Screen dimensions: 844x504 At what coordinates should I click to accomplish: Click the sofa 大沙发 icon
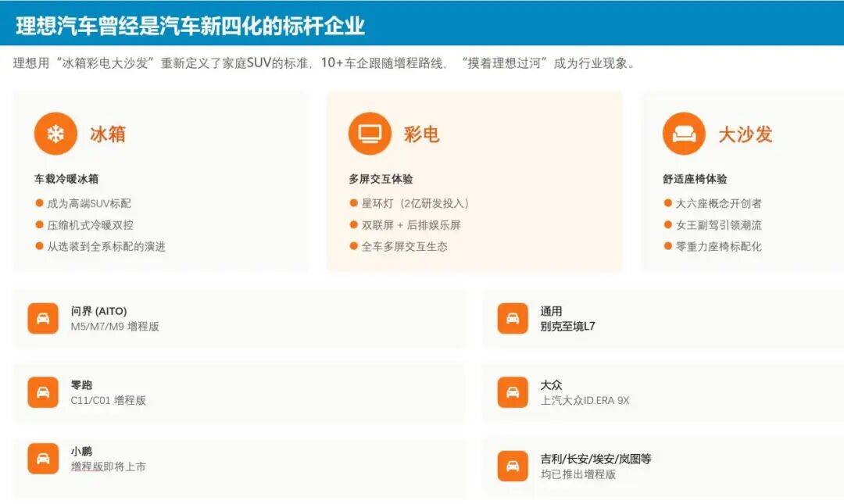[684, 134]
